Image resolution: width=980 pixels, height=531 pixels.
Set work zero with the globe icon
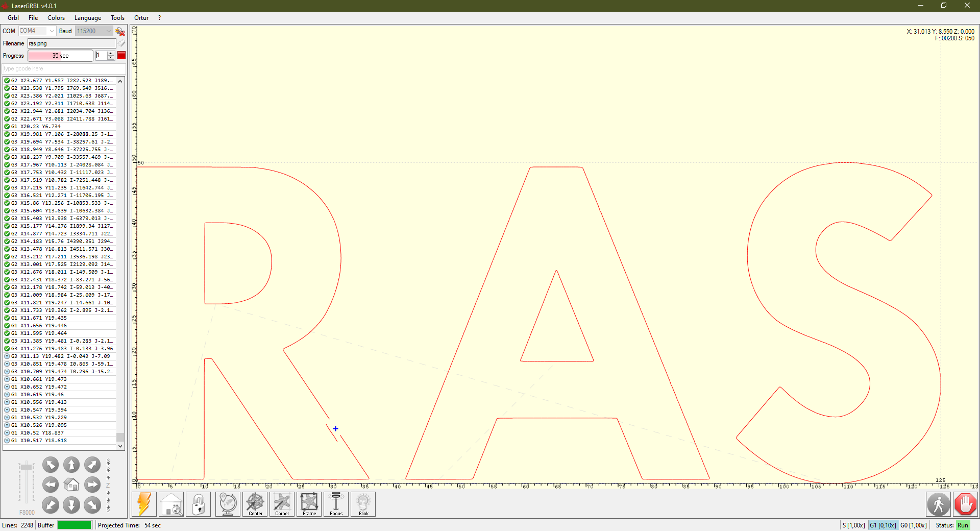(227, 504)
